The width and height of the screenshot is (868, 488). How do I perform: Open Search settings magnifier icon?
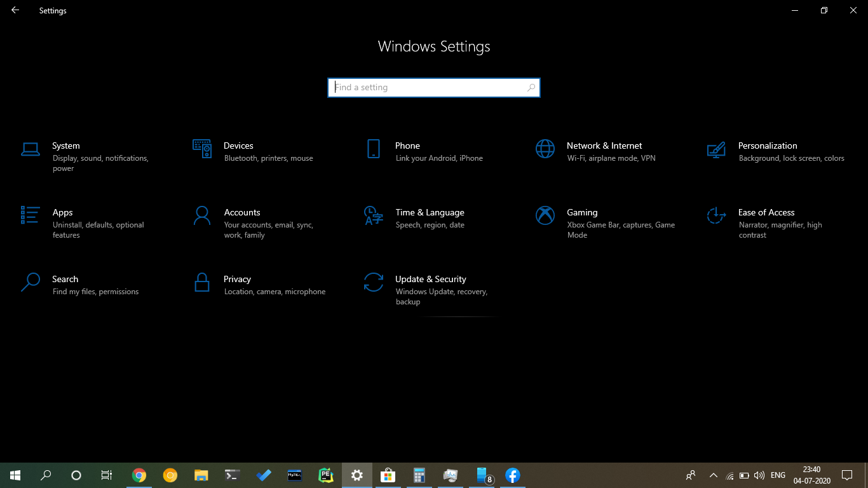[x=31, y=282]
